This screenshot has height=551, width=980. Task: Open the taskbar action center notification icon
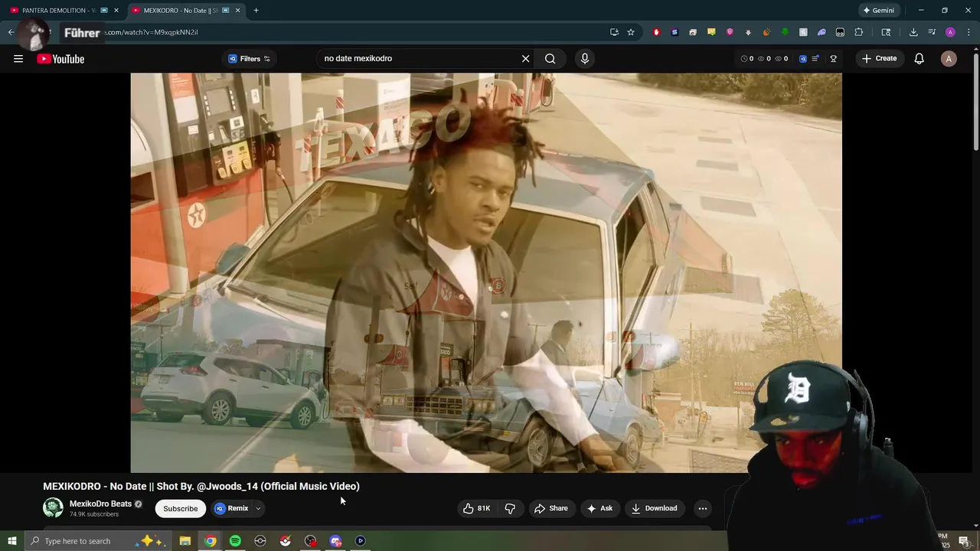pyautogui.click(x=964, y=541)
